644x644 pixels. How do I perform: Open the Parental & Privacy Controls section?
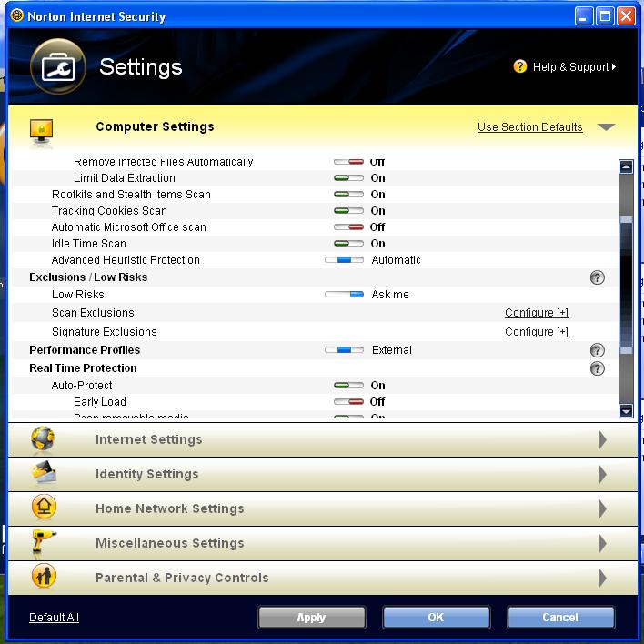pyautogui.click(x=322, y=578)
